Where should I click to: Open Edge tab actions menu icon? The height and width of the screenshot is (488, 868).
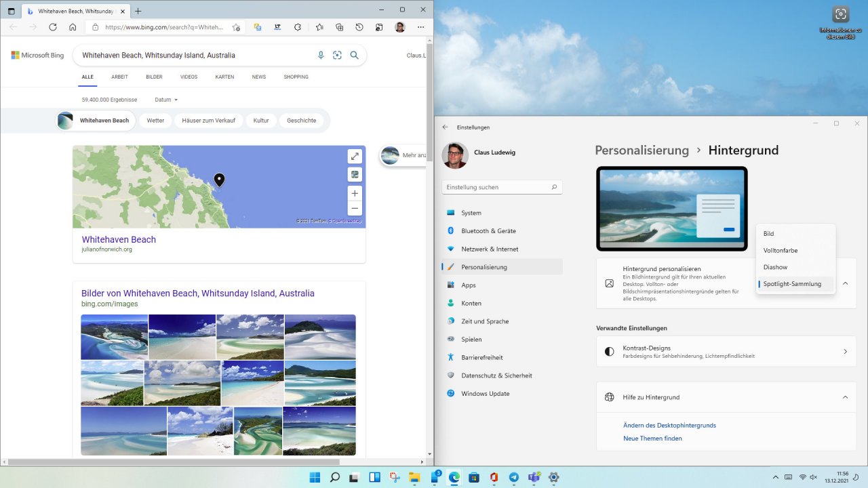pyautogui.click(x=11, y=11)
